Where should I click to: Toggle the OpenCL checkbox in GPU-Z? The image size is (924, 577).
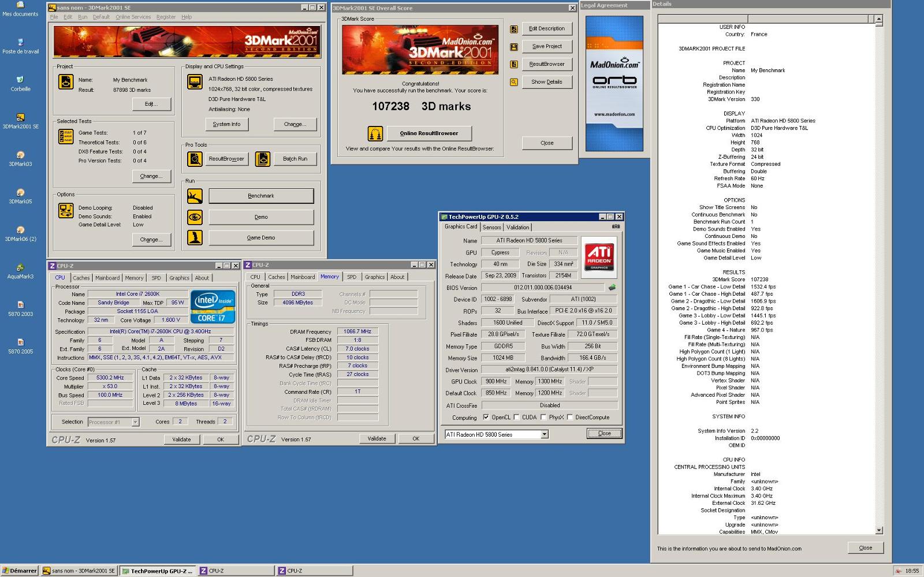pyautogui.click(x=486, y=417)
